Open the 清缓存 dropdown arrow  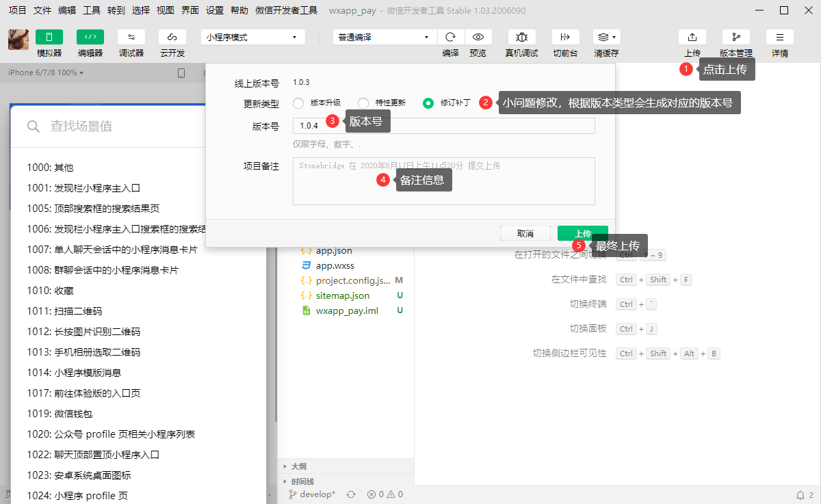(614, 37)
